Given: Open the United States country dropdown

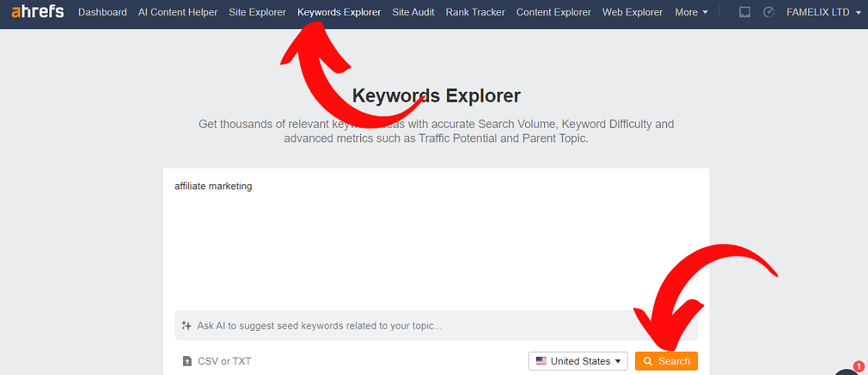Looking at the screenshot, I should coord(578,361).
